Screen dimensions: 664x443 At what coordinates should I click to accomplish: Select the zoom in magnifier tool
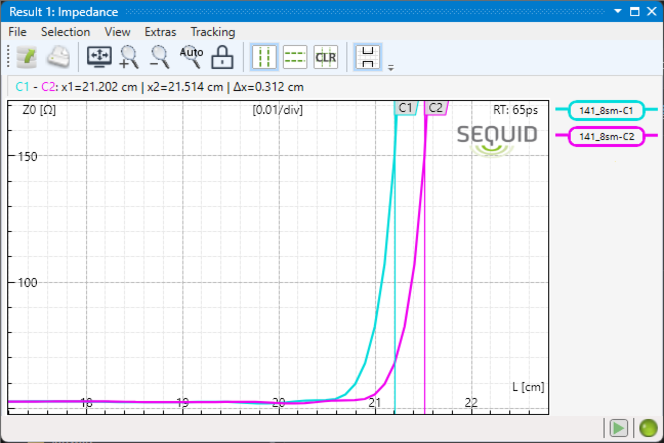pyautogui.click(x=130, y=57)
